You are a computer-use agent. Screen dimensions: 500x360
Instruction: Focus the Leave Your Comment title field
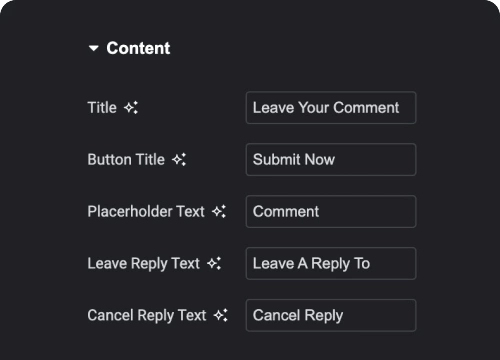(331, 108)
